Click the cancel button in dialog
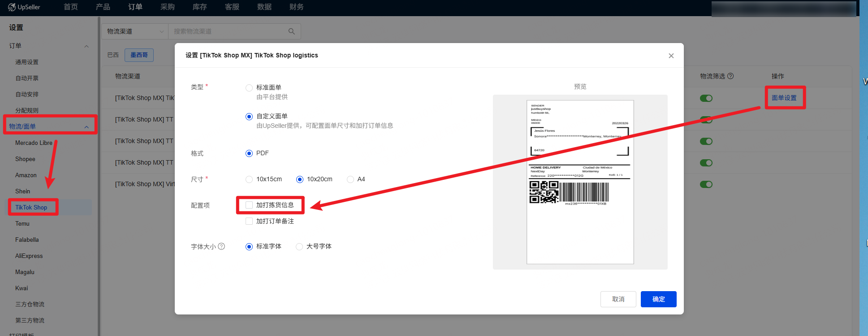Image resolution: width=868 pixels, height=336 pixels. [618, 299]
